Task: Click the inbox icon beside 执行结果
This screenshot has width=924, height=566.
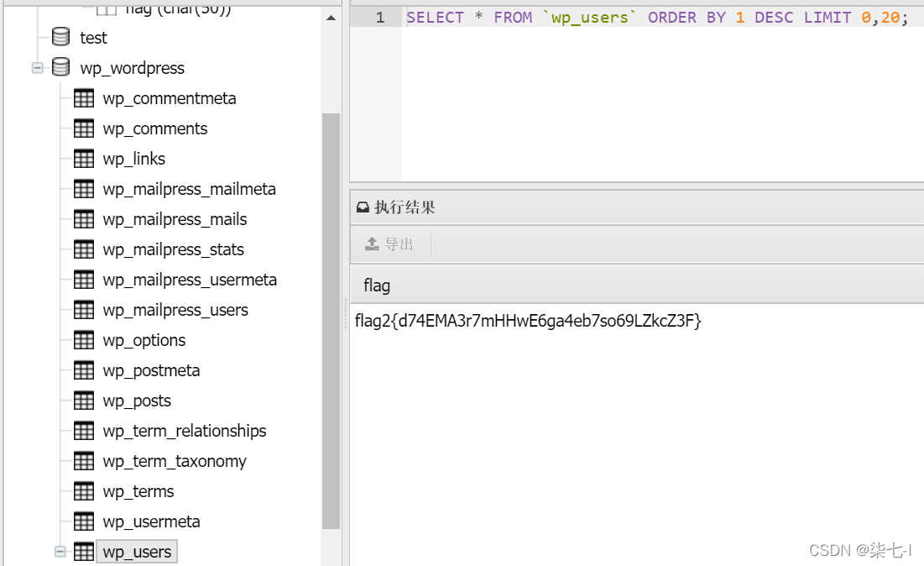Action: [363, 207]
